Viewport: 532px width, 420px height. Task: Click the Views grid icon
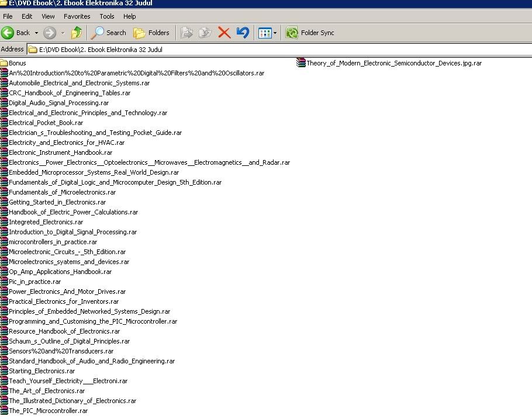pyautogui.click(x=265, y=33)
